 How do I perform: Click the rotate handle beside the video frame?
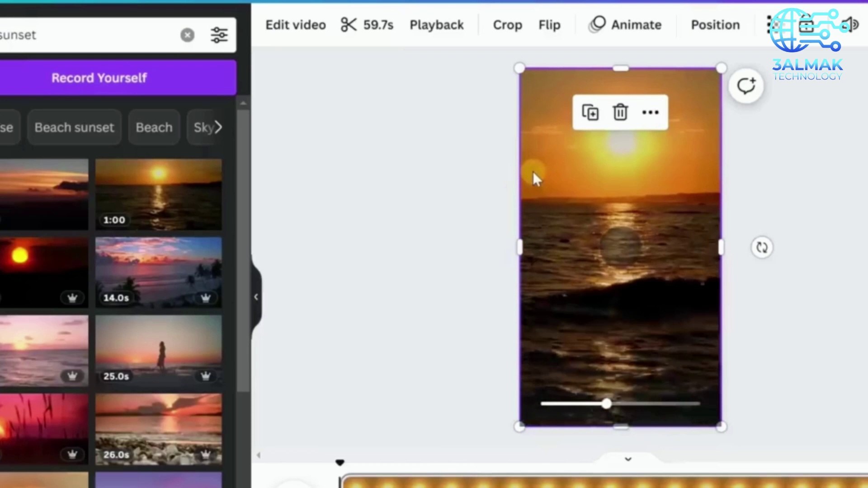(x=762, y=248)
